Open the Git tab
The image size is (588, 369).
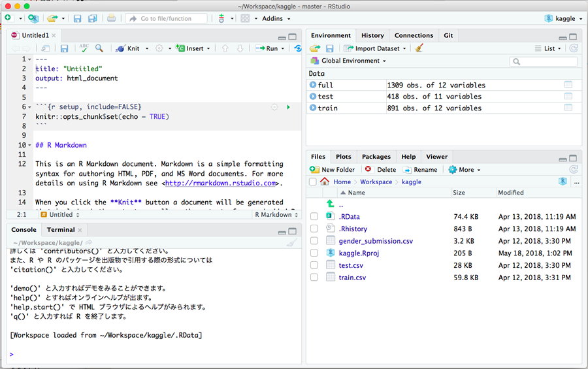pos(448,35)
